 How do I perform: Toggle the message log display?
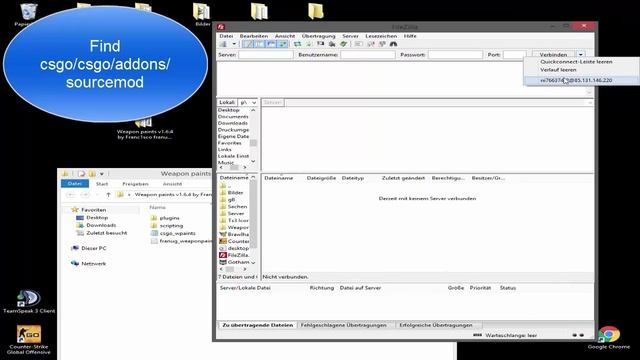point(247,44)
